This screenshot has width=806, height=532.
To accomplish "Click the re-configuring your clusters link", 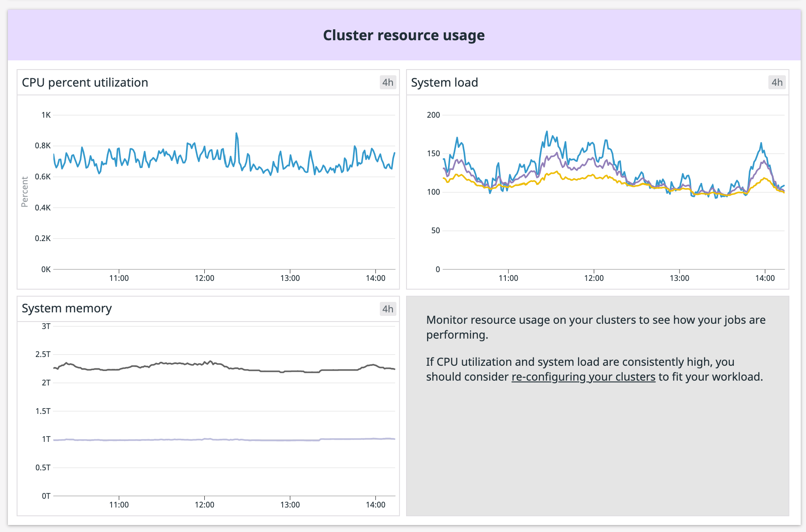I will (583, 376).
